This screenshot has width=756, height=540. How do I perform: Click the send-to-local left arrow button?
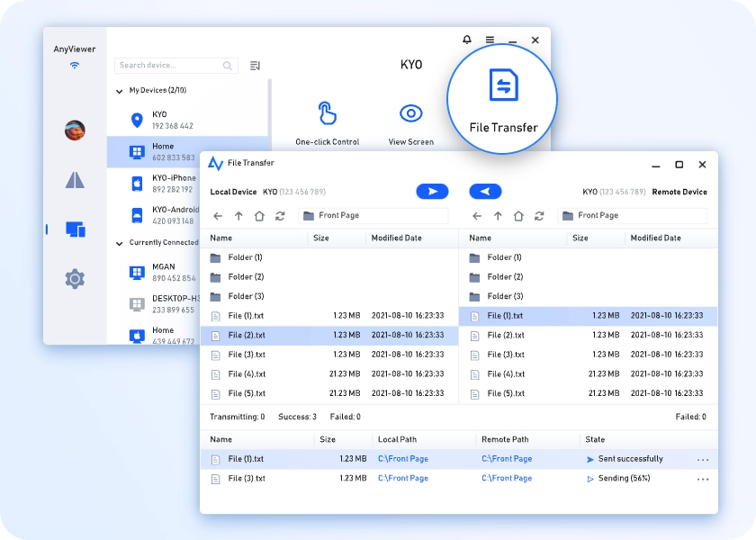click(485, 192)
